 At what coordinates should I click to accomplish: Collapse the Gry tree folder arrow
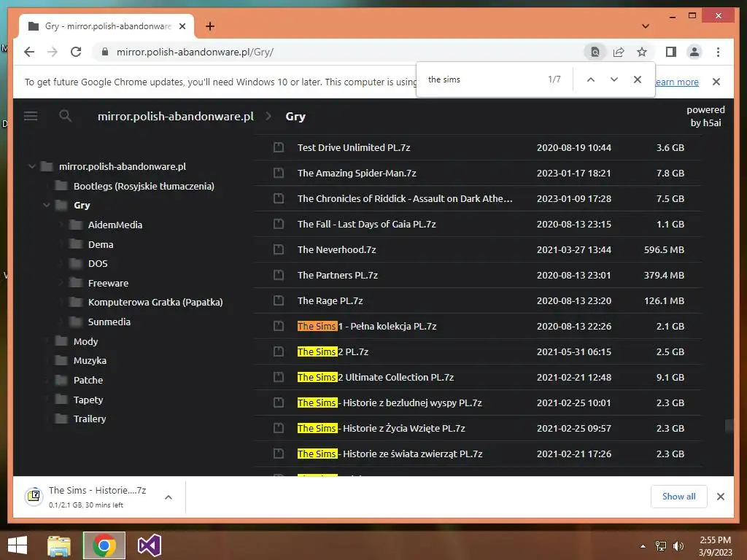(x=47, y=205)
